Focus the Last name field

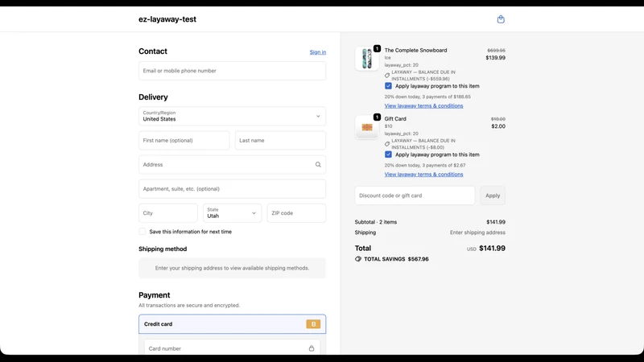click(280, 140)
